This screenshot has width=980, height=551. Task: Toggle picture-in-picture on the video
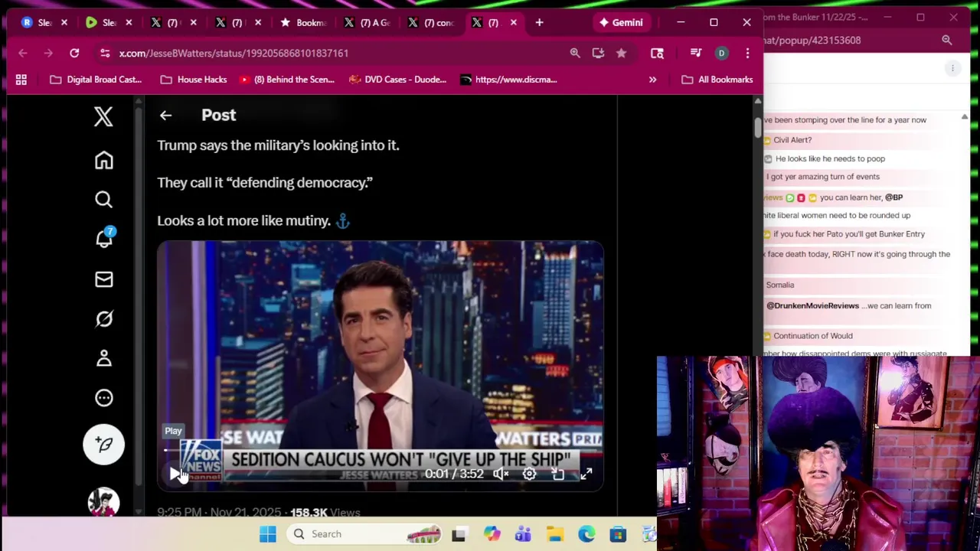pyautogui.click(x=557, y=474)
